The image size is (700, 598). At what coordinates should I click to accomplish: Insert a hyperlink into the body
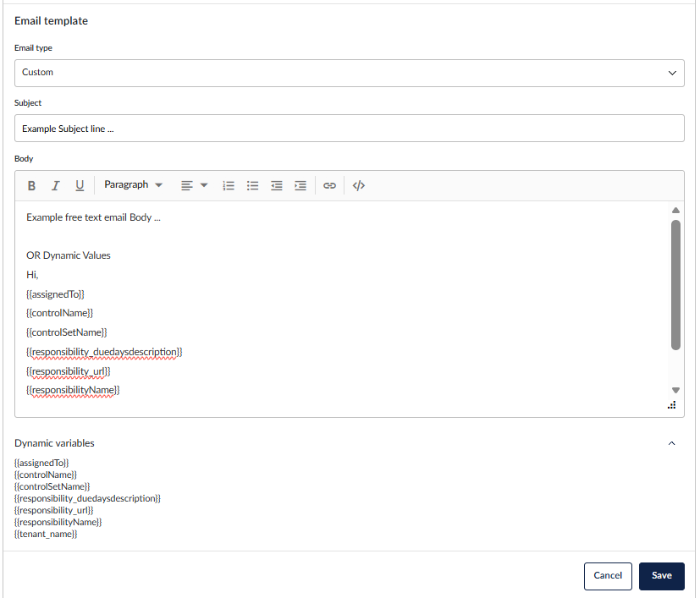(330, 186)
